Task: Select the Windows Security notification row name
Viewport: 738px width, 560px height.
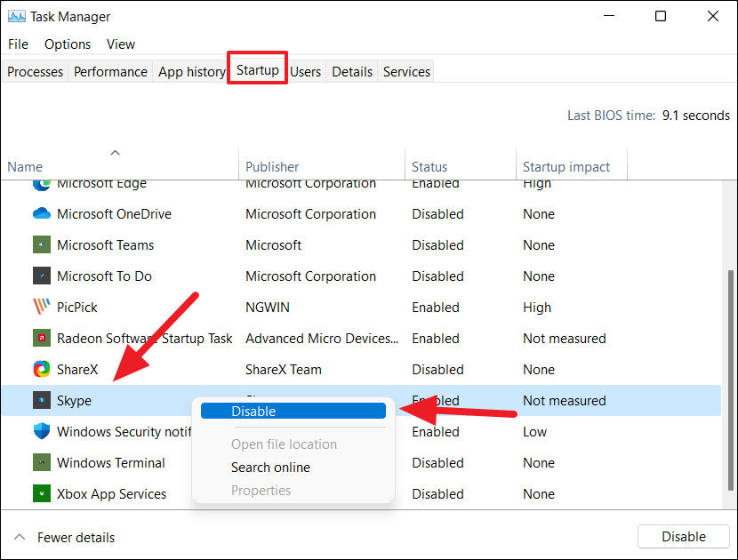Action: (x=124, y=431)
